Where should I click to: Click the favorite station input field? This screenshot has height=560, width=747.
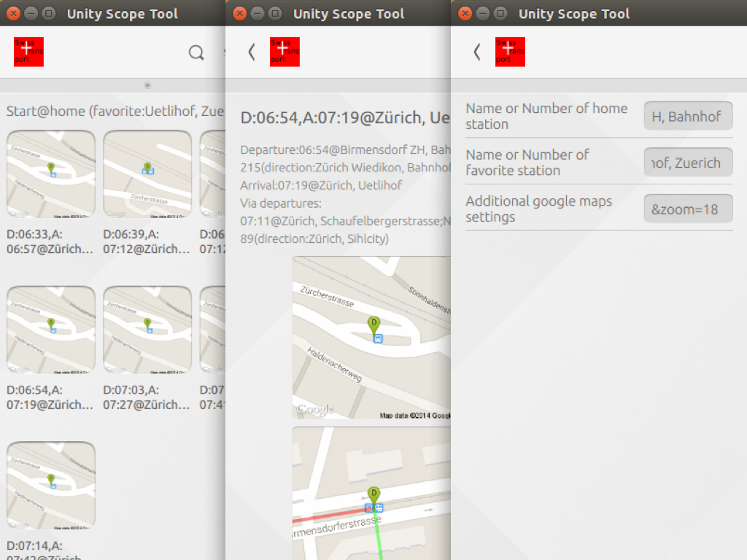(688, 162)
